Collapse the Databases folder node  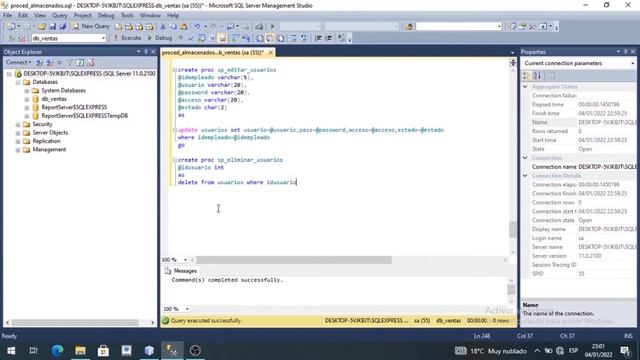(x=18, y=82)
